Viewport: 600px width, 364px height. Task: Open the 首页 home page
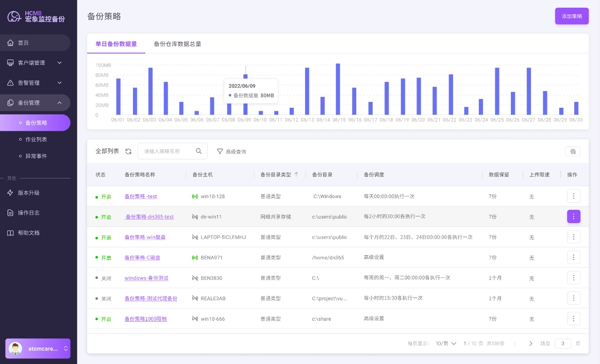tap(35, 43)
